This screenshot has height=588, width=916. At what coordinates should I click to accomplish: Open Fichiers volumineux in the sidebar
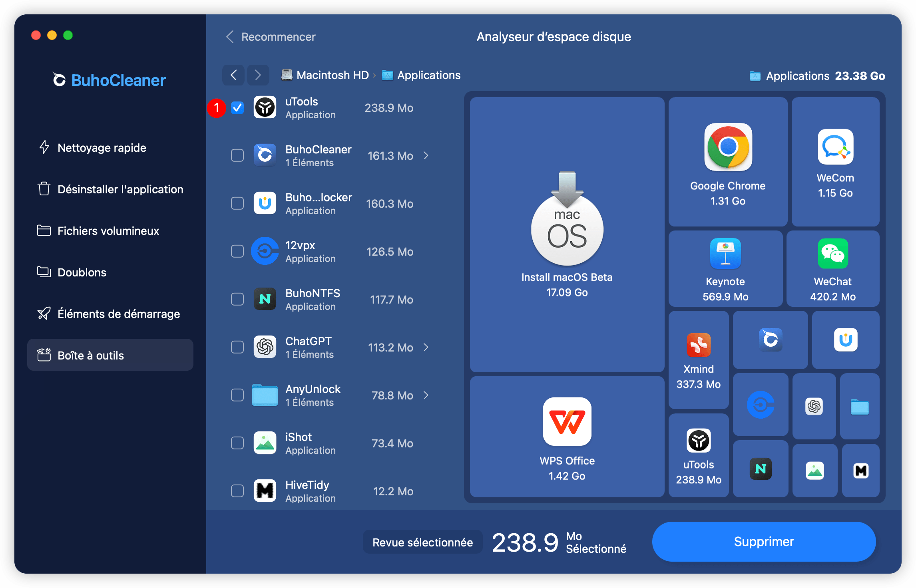(110, 231)
